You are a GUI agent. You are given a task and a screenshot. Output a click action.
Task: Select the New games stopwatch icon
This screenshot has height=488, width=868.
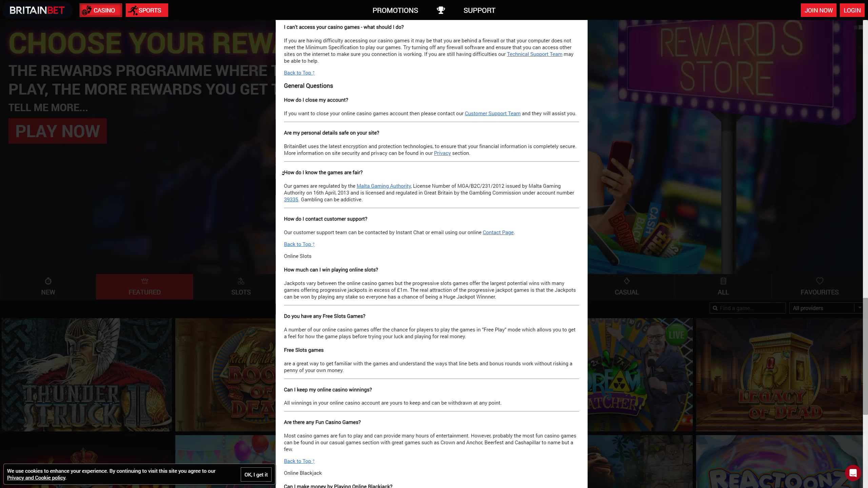click(48, 281)
